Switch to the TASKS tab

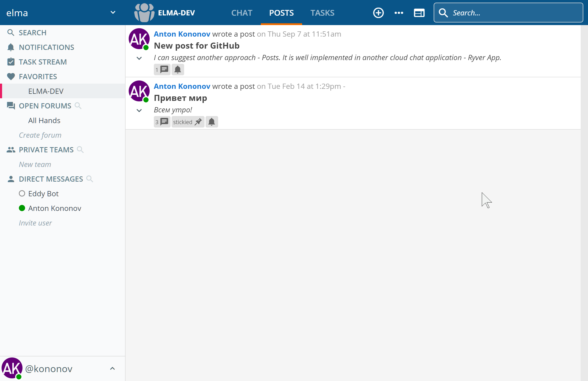(x=322, y=13)
